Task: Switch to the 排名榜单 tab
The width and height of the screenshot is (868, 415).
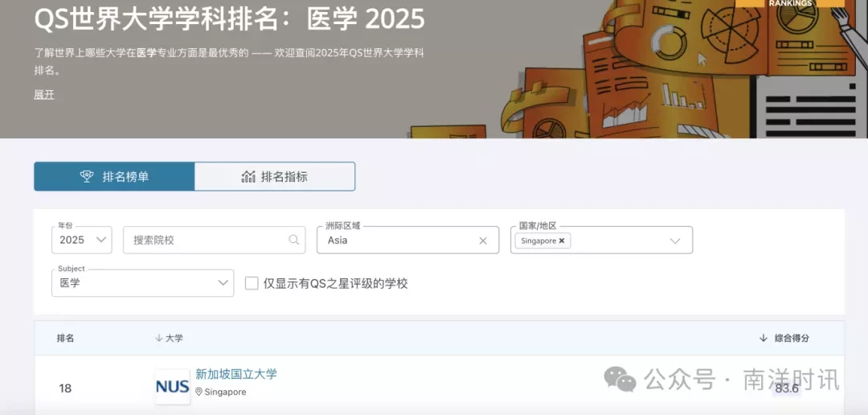Action: pyautogui.click(x=115, y=177)
